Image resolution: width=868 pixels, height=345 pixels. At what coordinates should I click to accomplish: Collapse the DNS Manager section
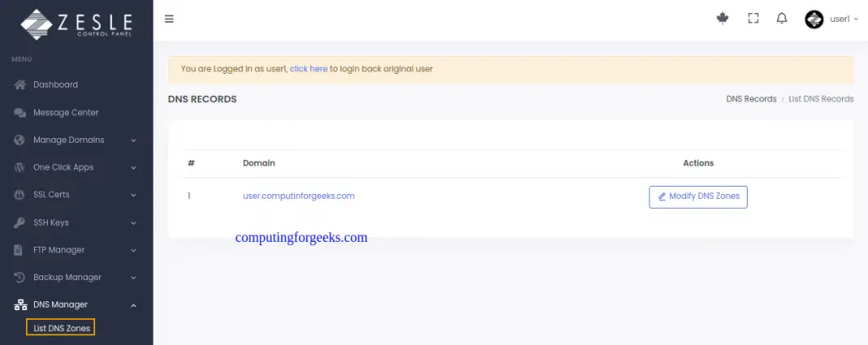(133, 305)
